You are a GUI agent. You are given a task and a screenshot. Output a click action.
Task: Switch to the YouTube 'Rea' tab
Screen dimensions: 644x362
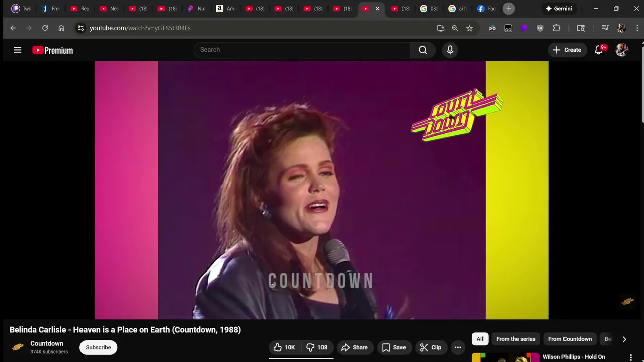point(79,9)
